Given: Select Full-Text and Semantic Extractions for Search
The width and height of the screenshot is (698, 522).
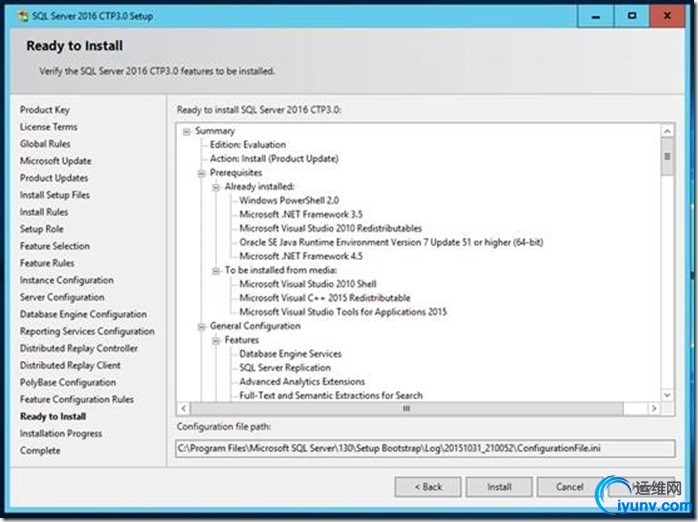Looking at the screenshot, I should 331,395.
